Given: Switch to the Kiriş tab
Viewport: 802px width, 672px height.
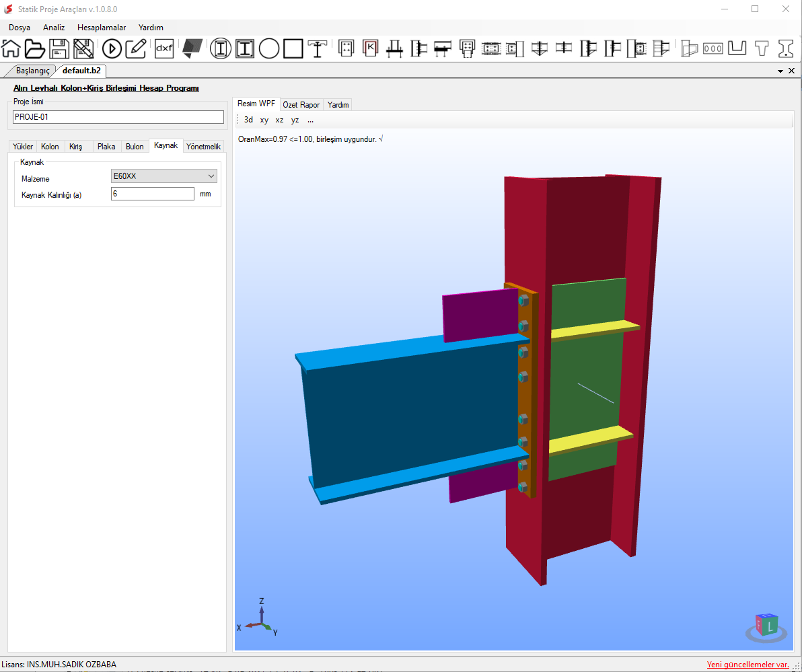Looking at the screenshot, I should (76, 146).
